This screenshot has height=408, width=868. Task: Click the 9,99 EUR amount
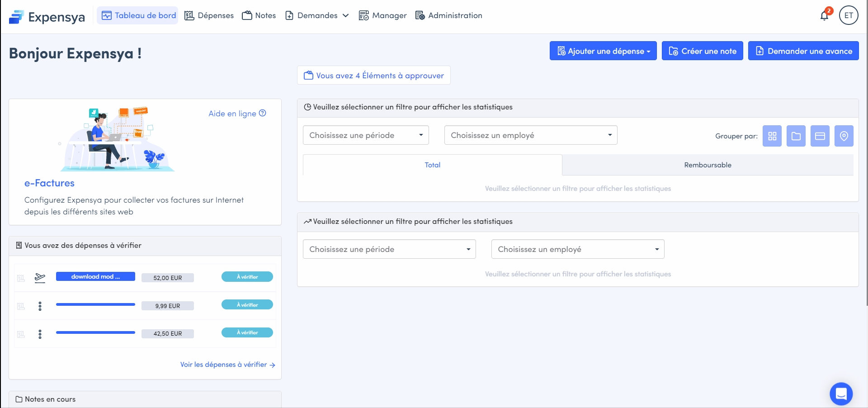click(168, 306)
